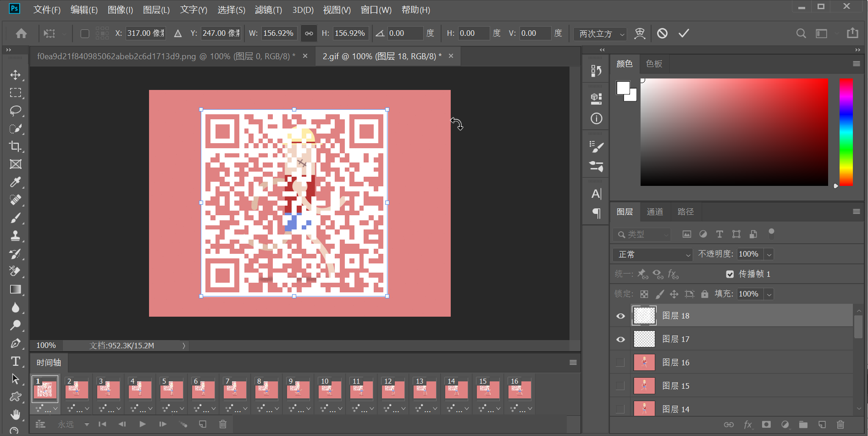Select the Blur tool
The height and width of the screenshot is (436, 868).
tap(16, 307)
